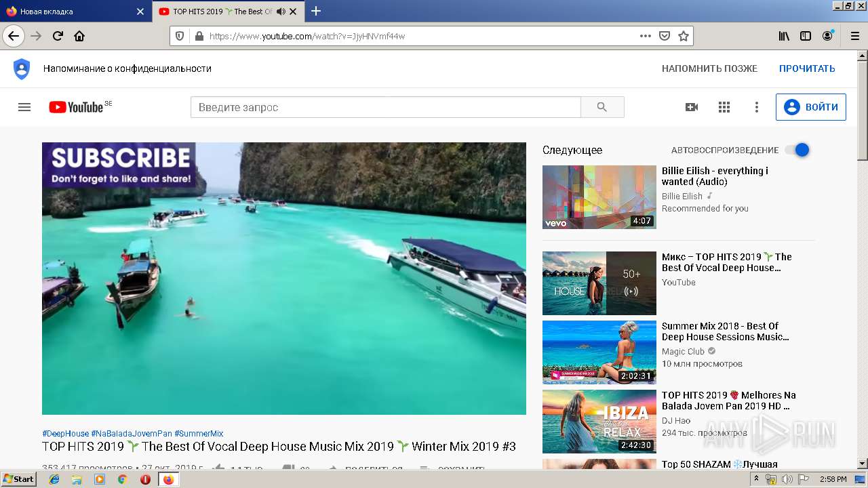Open Summer Mix 2018 video thumbnail
Viewport: 868px width, 488px height.
point(599,352)
